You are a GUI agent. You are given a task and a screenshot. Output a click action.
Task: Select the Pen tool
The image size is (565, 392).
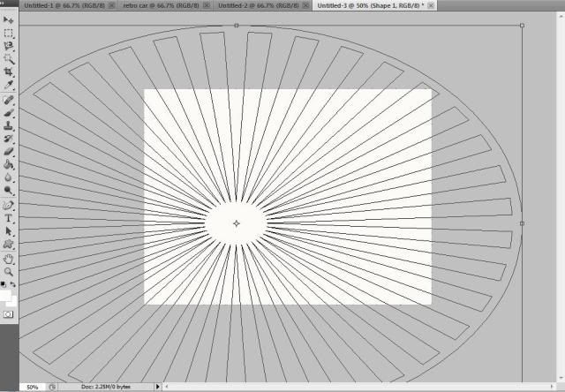pos(8,206)
